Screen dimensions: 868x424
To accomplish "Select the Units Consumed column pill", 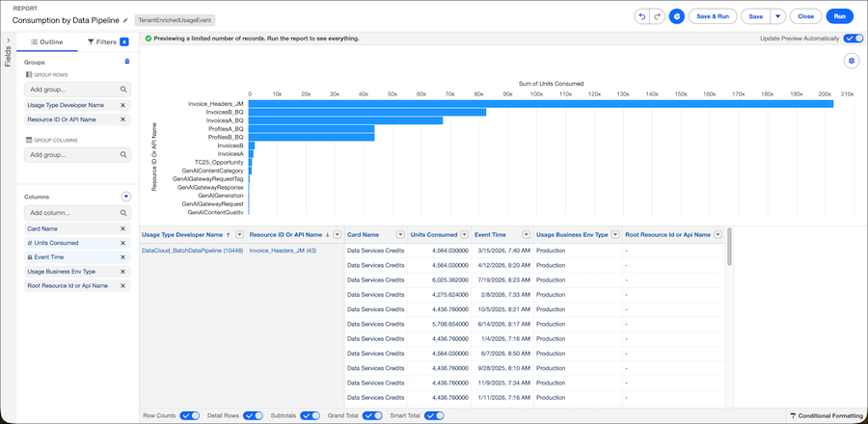I will 77,243.
